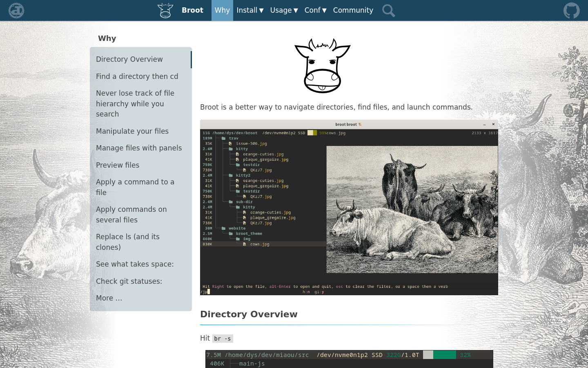Image resolution: width=588 pixels, height=368 pixels.
Task: Navigate to 'Manage files with panels'
Action: tap(141, 148)
